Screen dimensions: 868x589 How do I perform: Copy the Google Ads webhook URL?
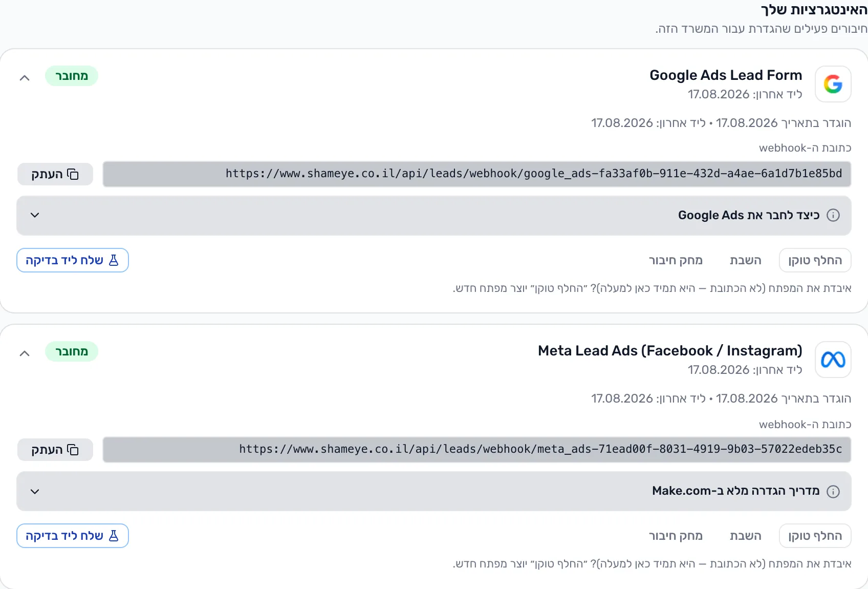pyautogui.click(x=55, y=174)
